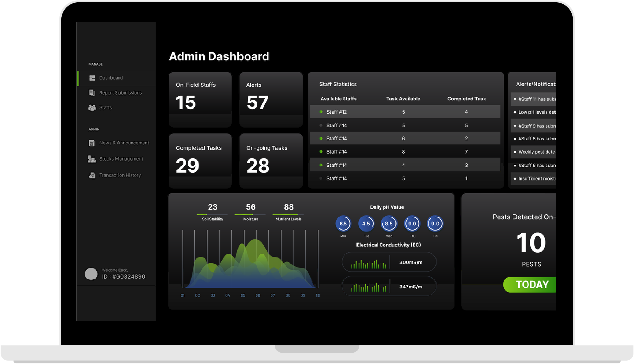Click the News & Announcement icon
The image size is (634, 364).
92,143
